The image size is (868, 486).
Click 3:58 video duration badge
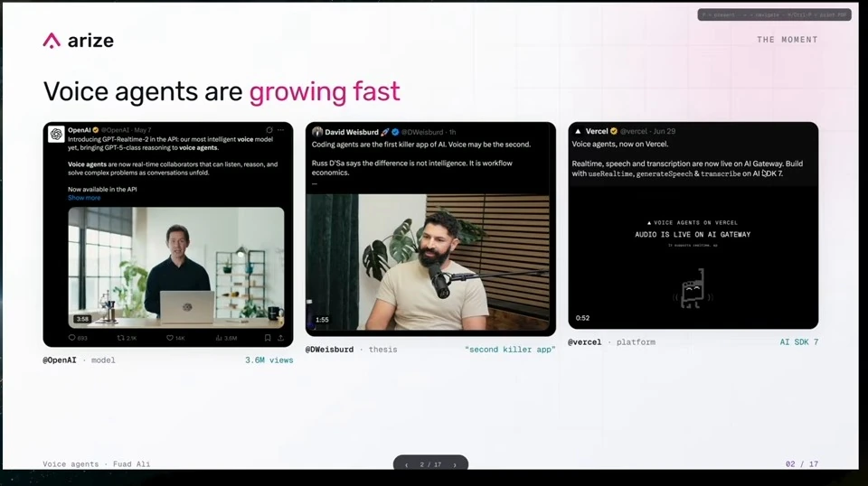(82, 319)
